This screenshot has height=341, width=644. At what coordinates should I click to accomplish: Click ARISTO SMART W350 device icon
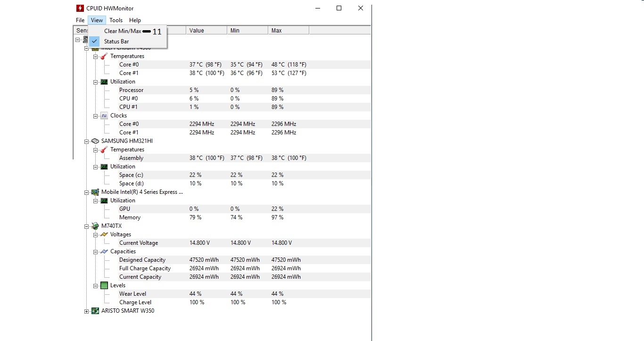[x=95, y=311]
